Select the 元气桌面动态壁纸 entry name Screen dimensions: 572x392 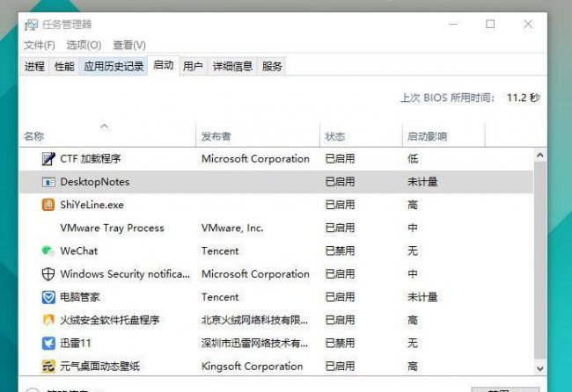(x=100, y=367)
